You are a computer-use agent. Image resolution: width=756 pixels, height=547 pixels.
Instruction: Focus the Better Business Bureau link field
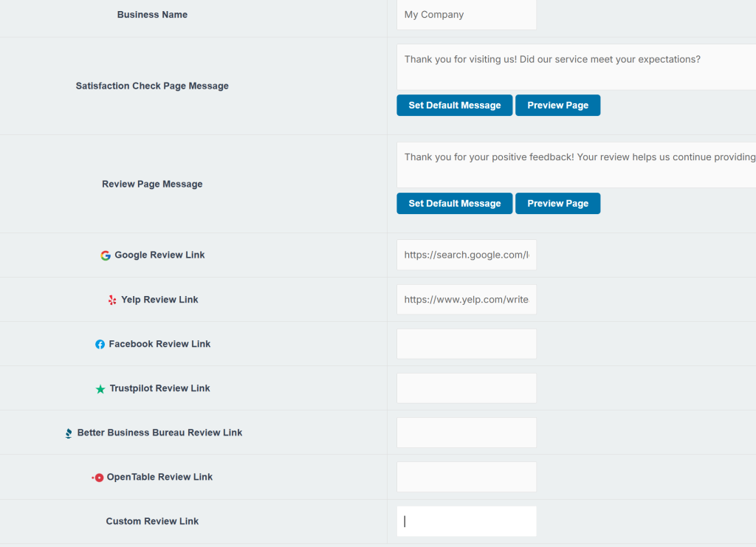click(466, 433)
